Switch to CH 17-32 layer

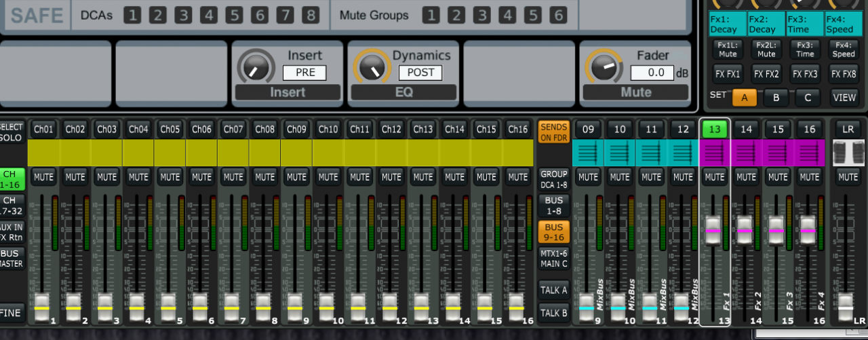[12, 206]
